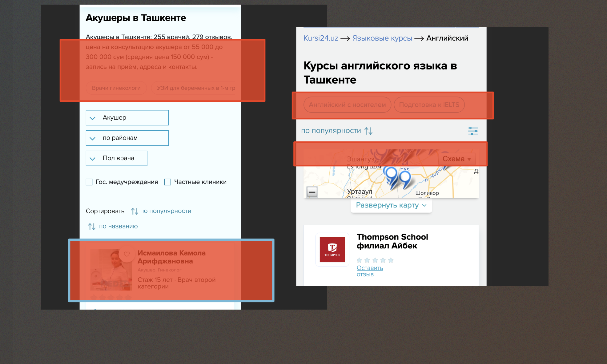Expand the по районам dropdown
The image size is (607, 364).
pyautogui.click(x=127, y=138)
